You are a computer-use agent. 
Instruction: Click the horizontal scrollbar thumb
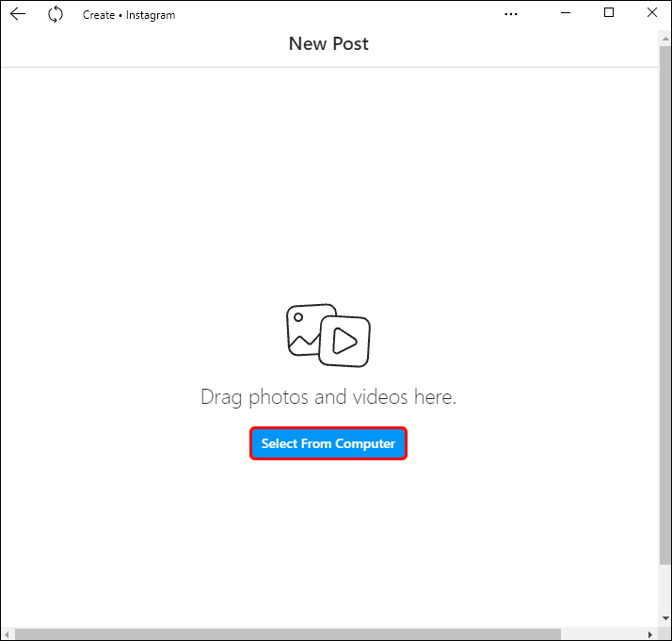(288, 634)
